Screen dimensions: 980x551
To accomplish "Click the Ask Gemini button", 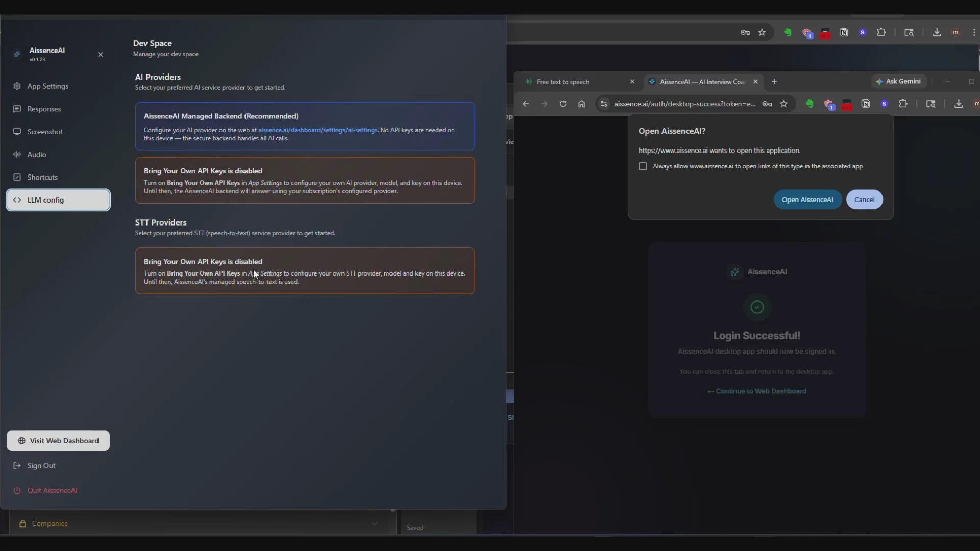I will (x=899, y=81).
